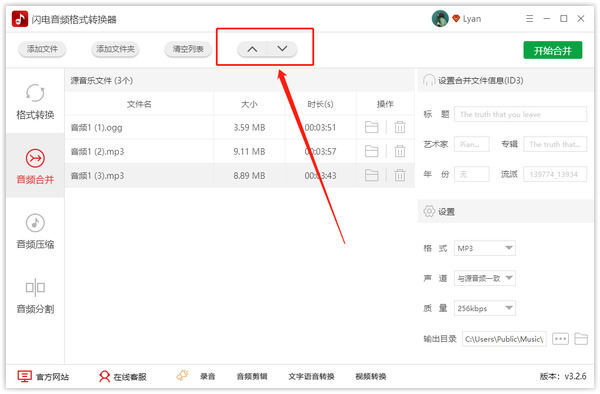Open folder of 音频1 (1).ogg
The height and width of the screenshot is (394, 600).
pyautogui.click(x=372, y=127)
